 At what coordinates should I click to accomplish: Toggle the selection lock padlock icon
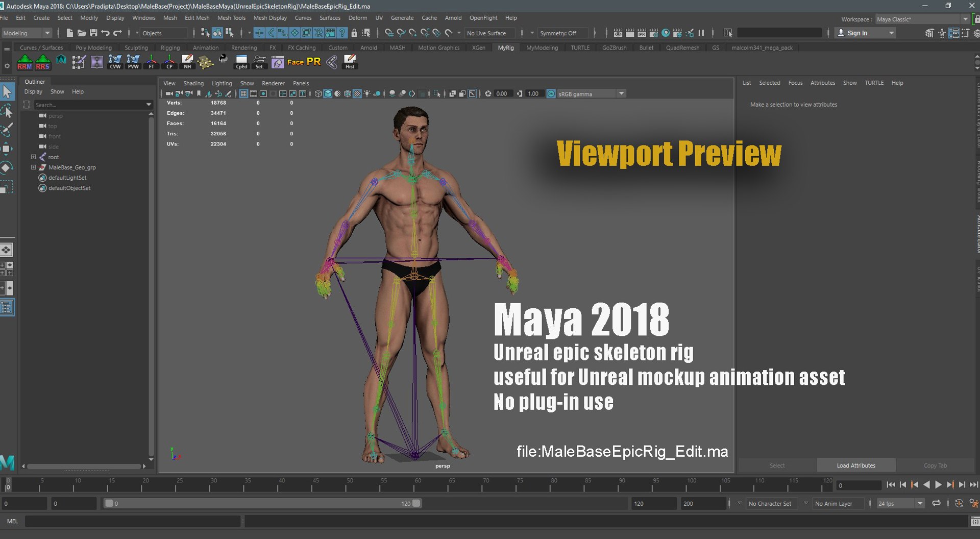coord(354,33)
